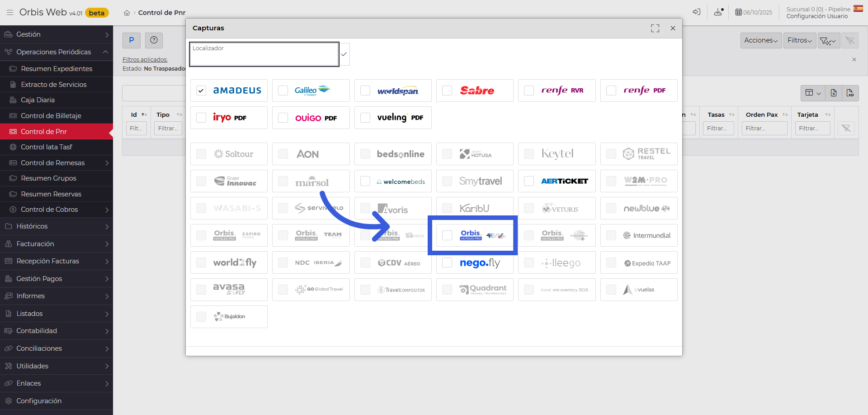This screenshot has width=868, height=415.
Task: Check the nego.fly checkbox
Action: tap(447, 262)
